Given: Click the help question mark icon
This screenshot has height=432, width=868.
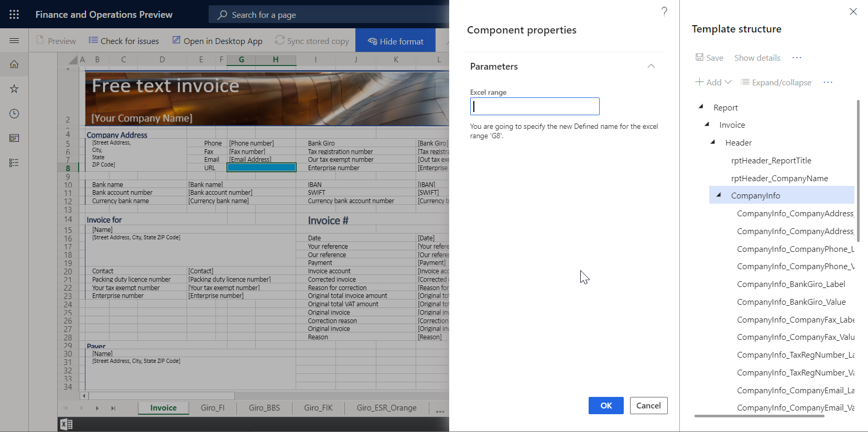Looking at the screenshot, I should [x=664, y=12].
